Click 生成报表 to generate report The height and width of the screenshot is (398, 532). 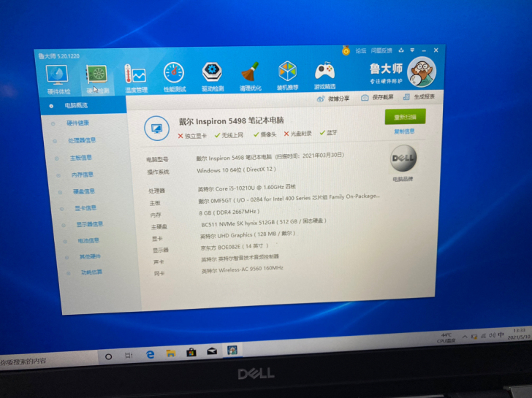(x=419, y=97)
